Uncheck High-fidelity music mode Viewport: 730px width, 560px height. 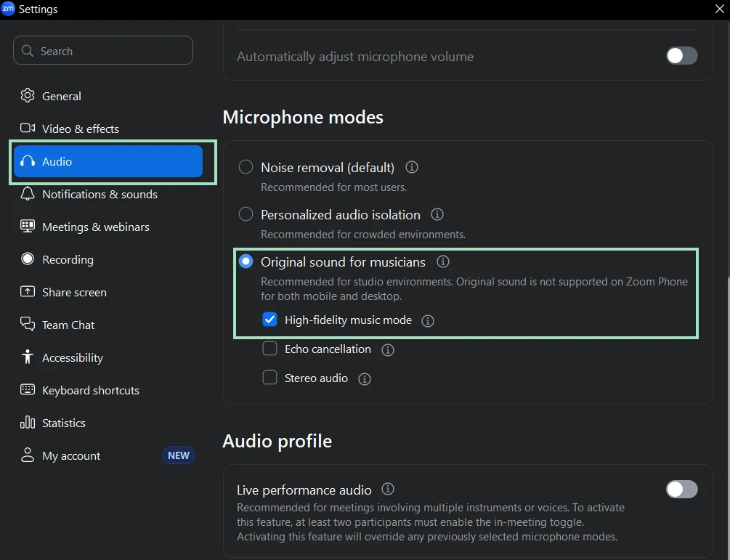269,320
